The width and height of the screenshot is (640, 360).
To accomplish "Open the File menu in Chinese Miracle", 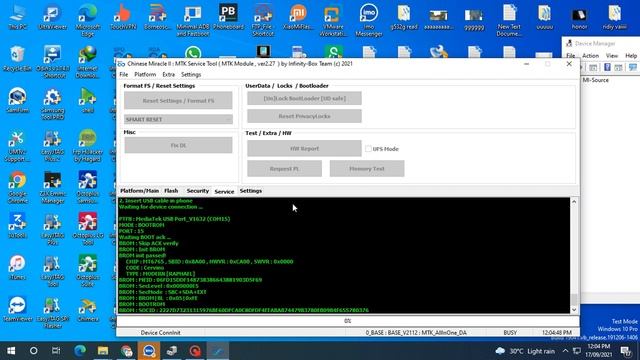I will 124,75.
